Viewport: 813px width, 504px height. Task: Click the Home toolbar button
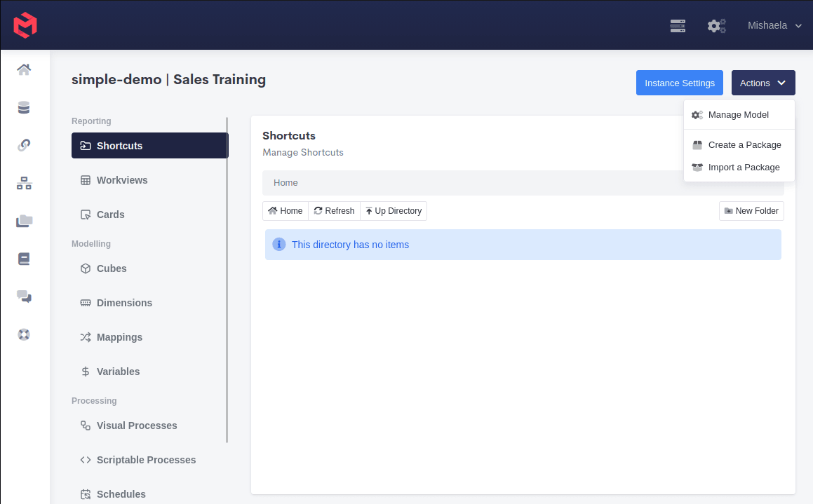pyautogui.click(x=285, y=211)
